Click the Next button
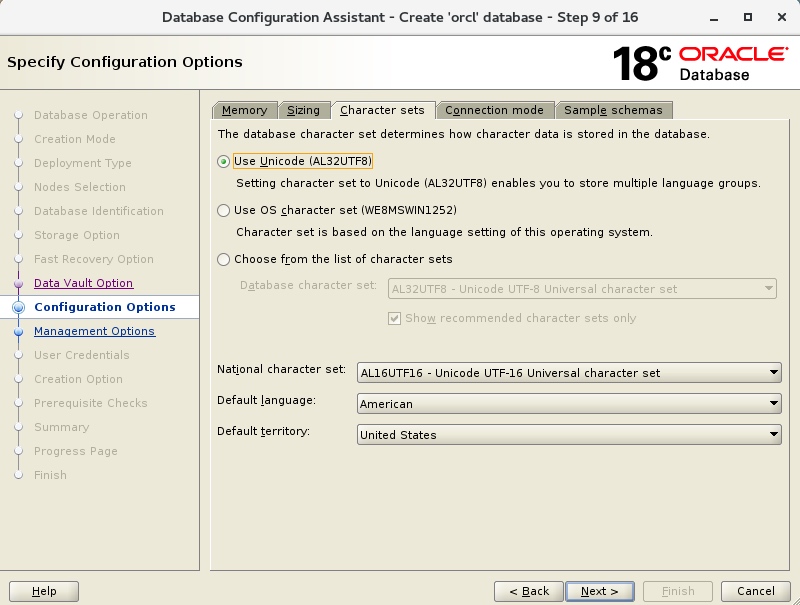This screenshot has width=800, height=605. (x=599, y=591)
